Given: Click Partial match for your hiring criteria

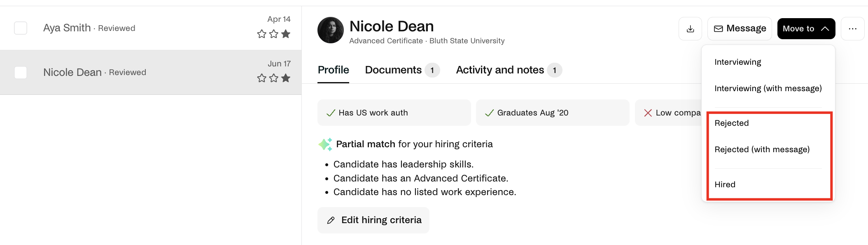Looking at the screenshot, I should point(414,144).
